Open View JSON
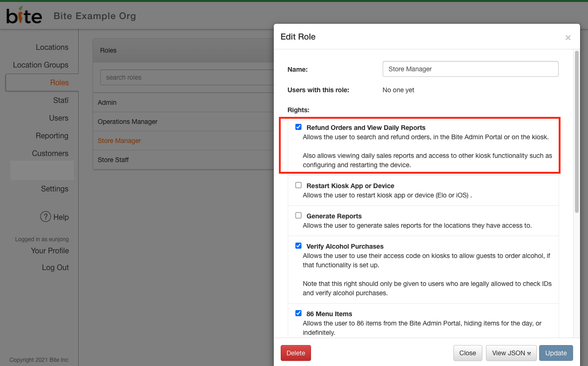588x366 pixels. point(511,353)
